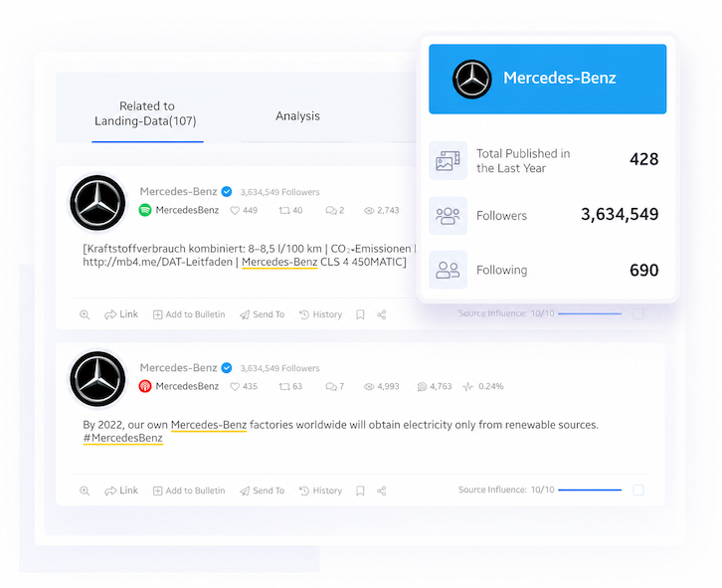The height and width of the screenshot is (588, 722).
Task: Click MercedesBenz handle in second post
Action: coord(187,386)
